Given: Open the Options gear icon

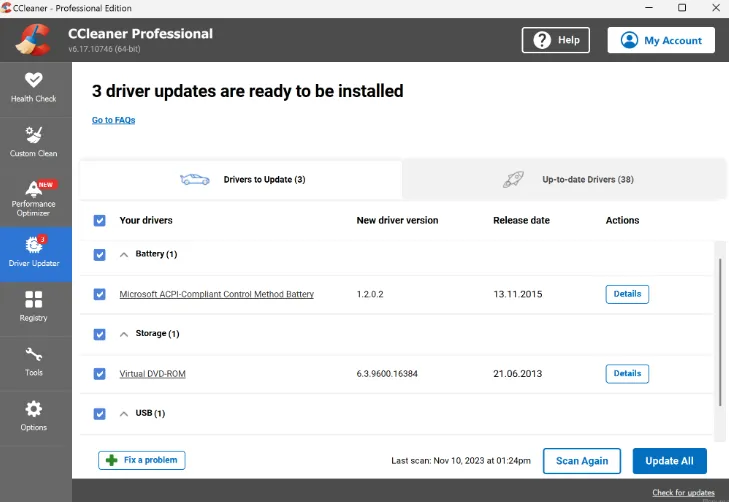Looking at the screenshot, I should [33, 409].
